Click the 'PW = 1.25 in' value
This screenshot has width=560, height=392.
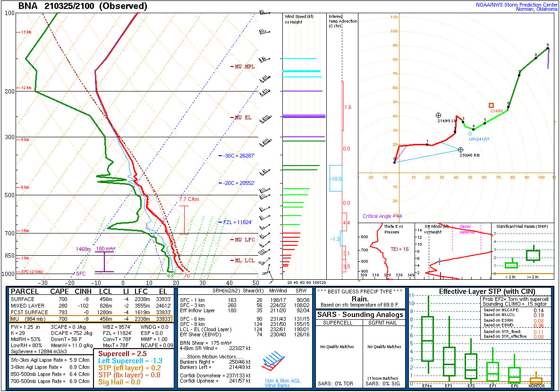25,327
